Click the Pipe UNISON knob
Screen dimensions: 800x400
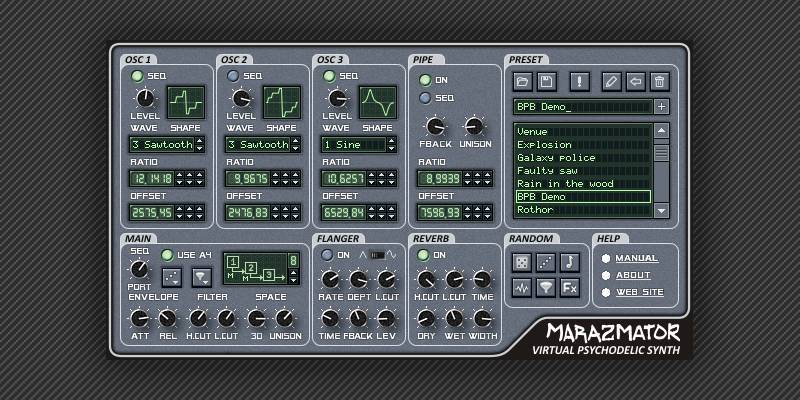(474, 126)
